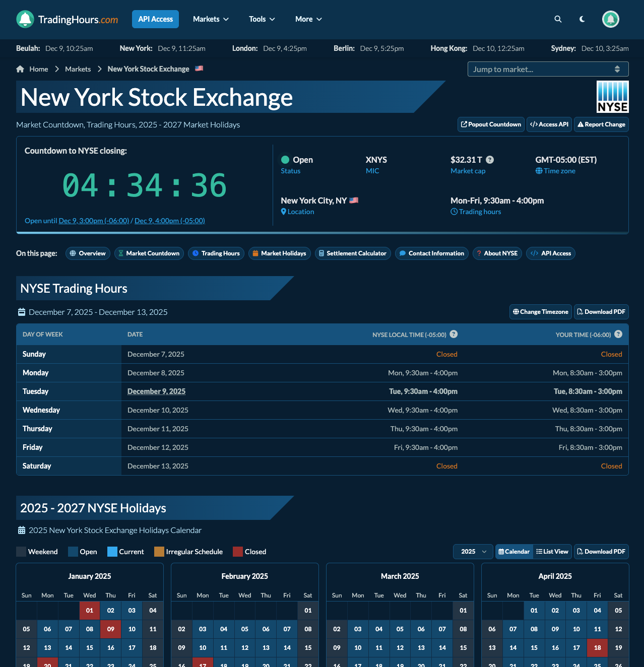Viewport: 644px width, 667px height.
Task: Click Friday, December 12, 2025 date
Action: click(x=158, y=447)
